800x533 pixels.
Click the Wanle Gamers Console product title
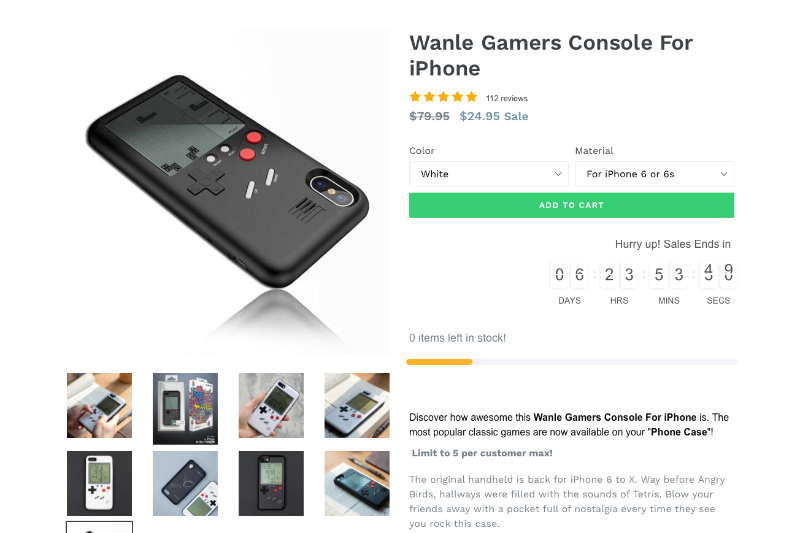pyautogui.click(x=551, y=55)
